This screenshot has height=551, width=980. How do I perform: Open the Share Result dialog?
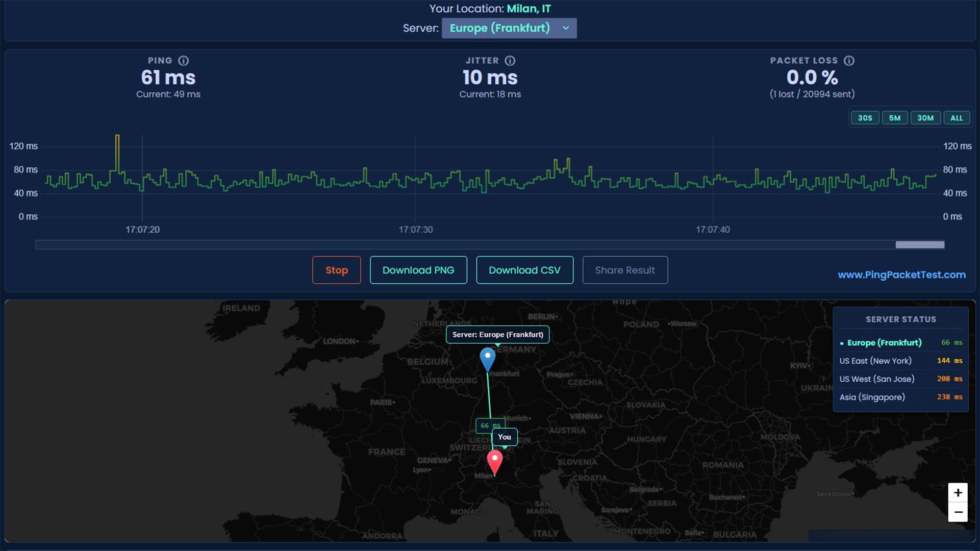(625, 270)
